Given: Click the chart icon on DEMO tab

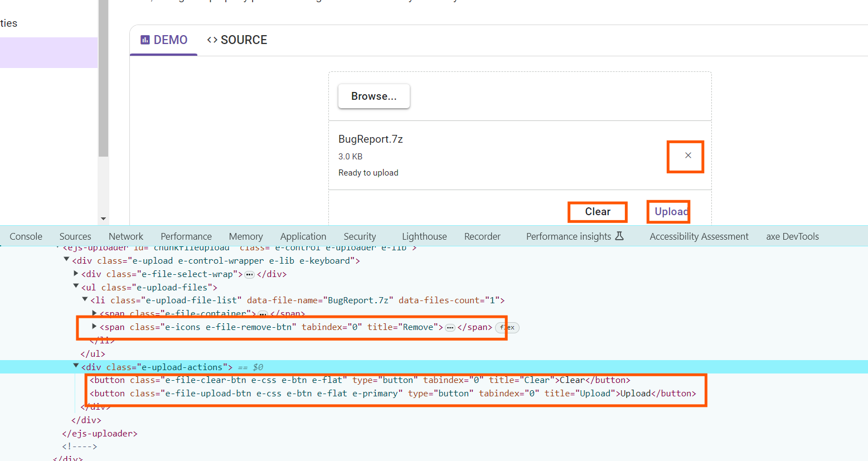Looking at the screenshot, I should [x=145, y=40].
